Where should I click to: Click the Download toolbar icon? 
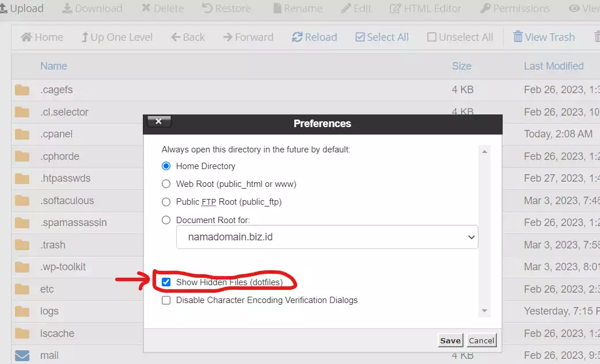point(67,9)
